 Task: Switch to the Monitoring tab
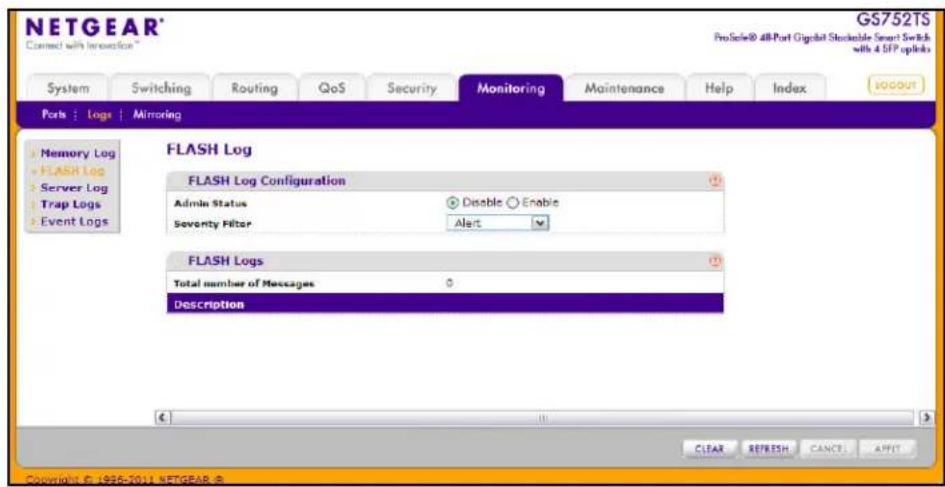coord(510,89)
